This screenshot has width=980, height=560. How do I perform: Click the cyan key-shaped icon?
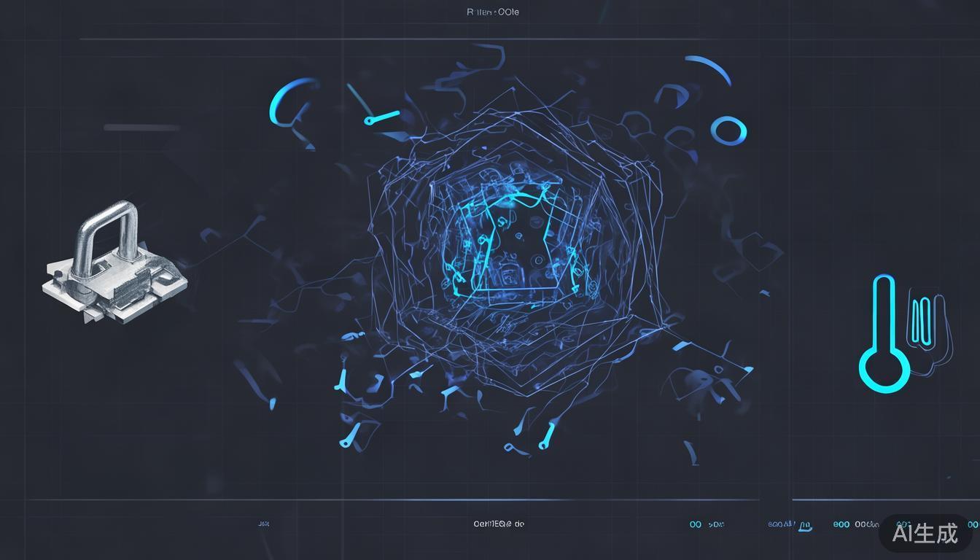coord(381,117)
